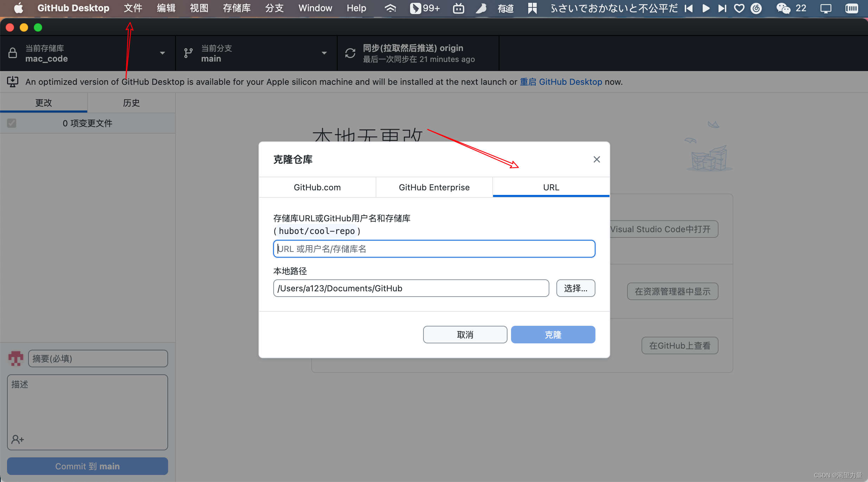The image size is (868, 482).
Task: Open the GitHub Desktop app menu
Action: pos(73,8)
